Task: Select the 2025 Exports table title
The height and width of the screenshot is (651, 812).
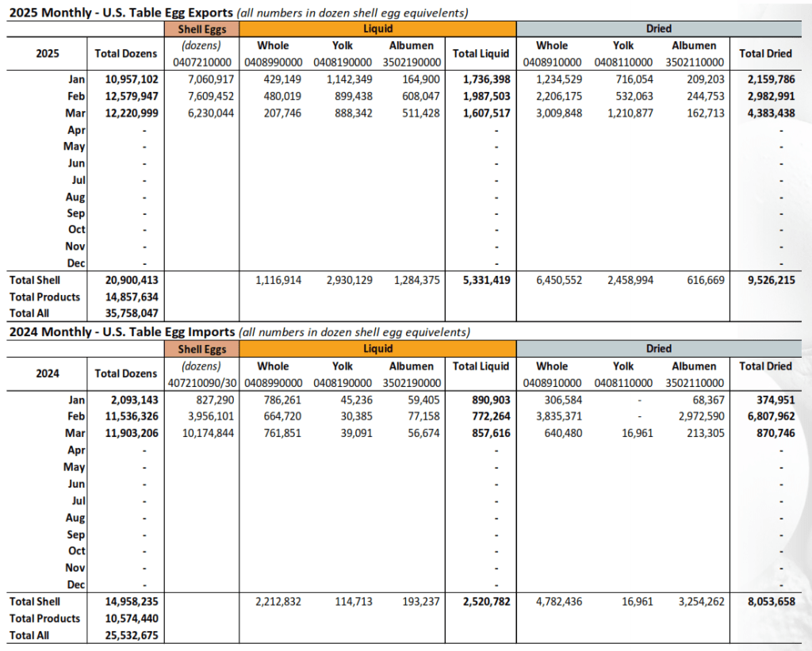Action: click(239, 13)
